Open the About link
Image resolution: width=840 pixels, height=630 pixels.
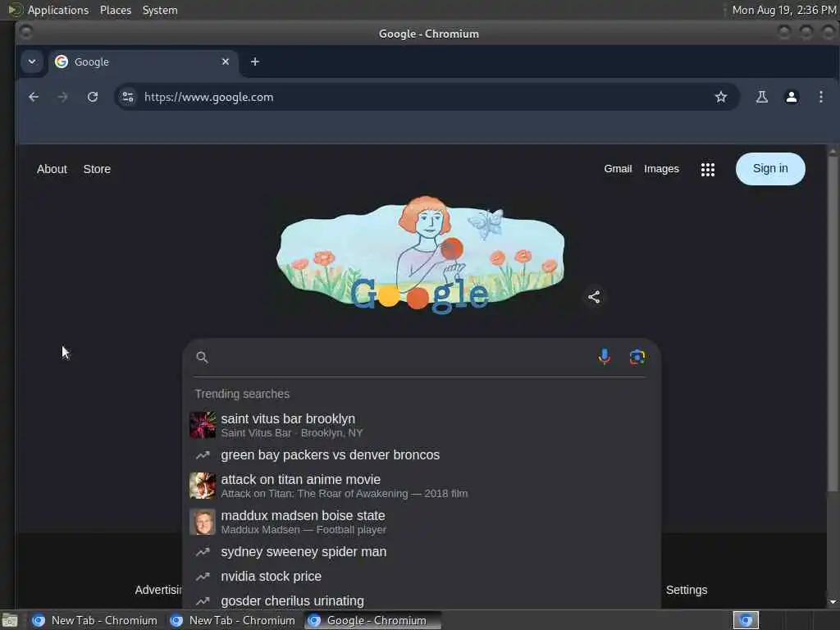point(52,169)
